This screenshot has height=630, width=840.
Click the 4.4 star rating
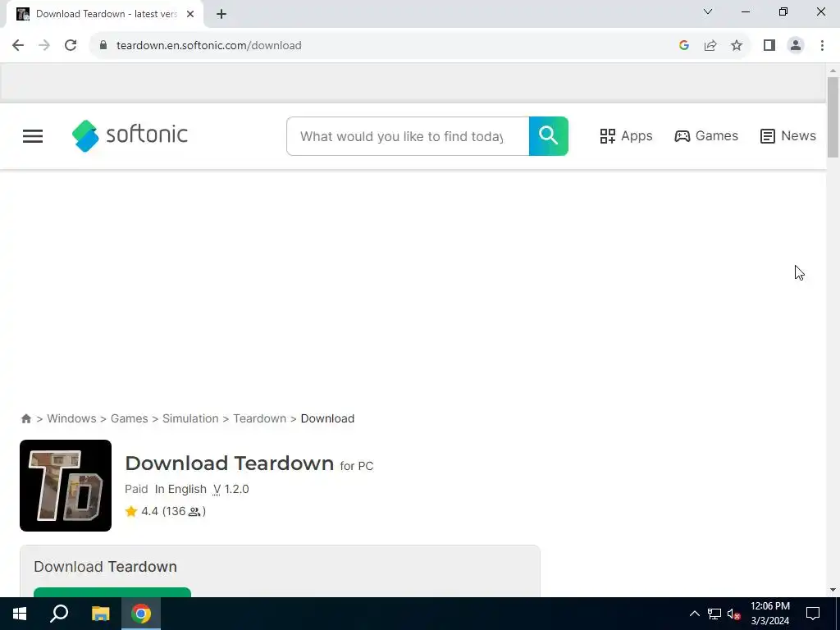(165, 511)
